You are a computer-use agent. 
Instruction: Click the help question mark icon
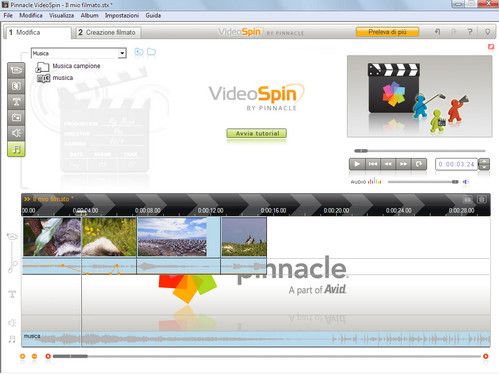470,32
